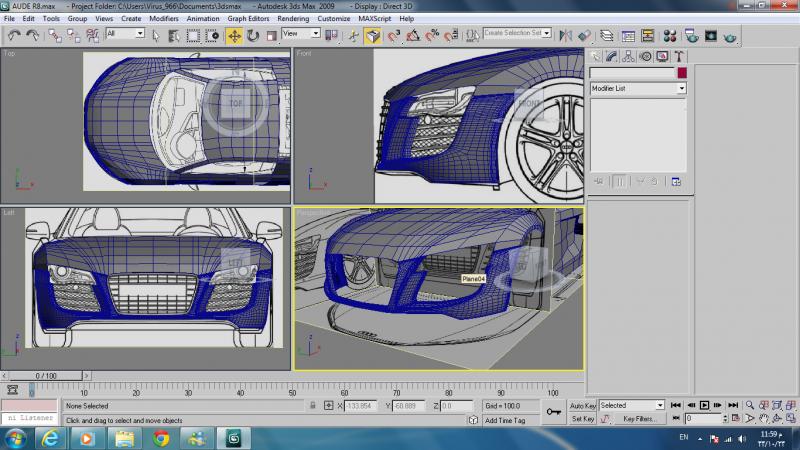The image size is (800, 450).
Task: Click the crimson object color swatch
Action: pyautogui.click(x=682, y=73)
